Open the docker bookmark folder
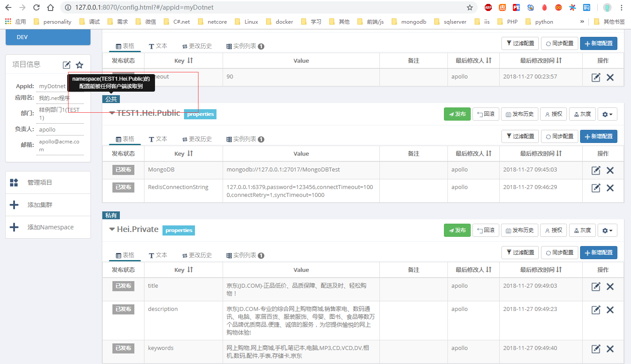The image size is (631, 364). coord(279,21)
